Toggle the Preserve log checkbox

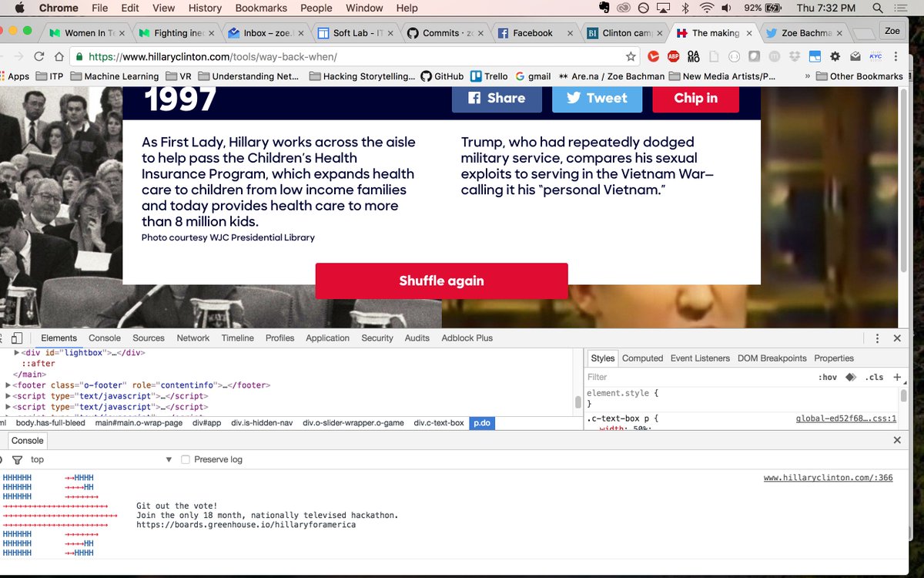tap(186, 459)
